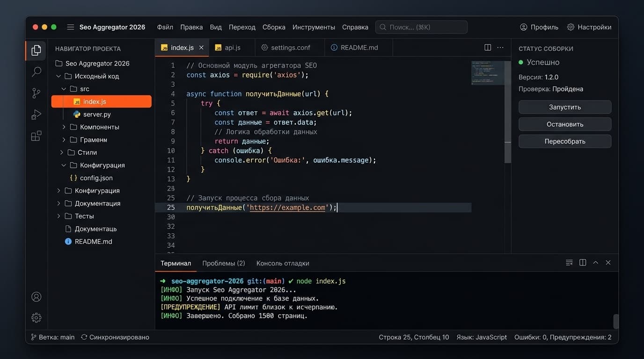
Task: Click the account avatar icon in sidebar
Action: [x=36, y=297]
